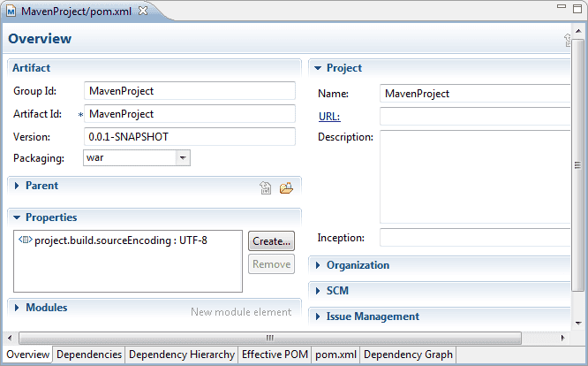
Task: Focus the Artifact Id input field
Action: click(190, 114)
